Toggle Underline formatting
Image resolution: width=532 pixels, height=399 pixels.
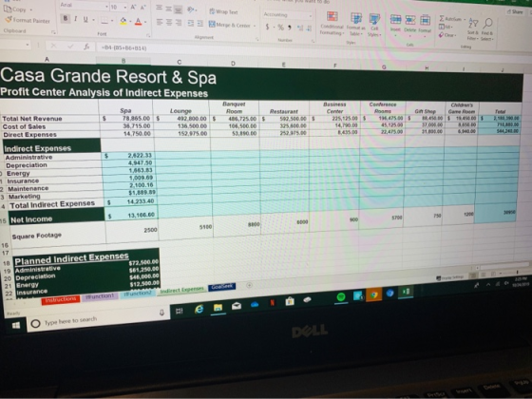point(85,20)
